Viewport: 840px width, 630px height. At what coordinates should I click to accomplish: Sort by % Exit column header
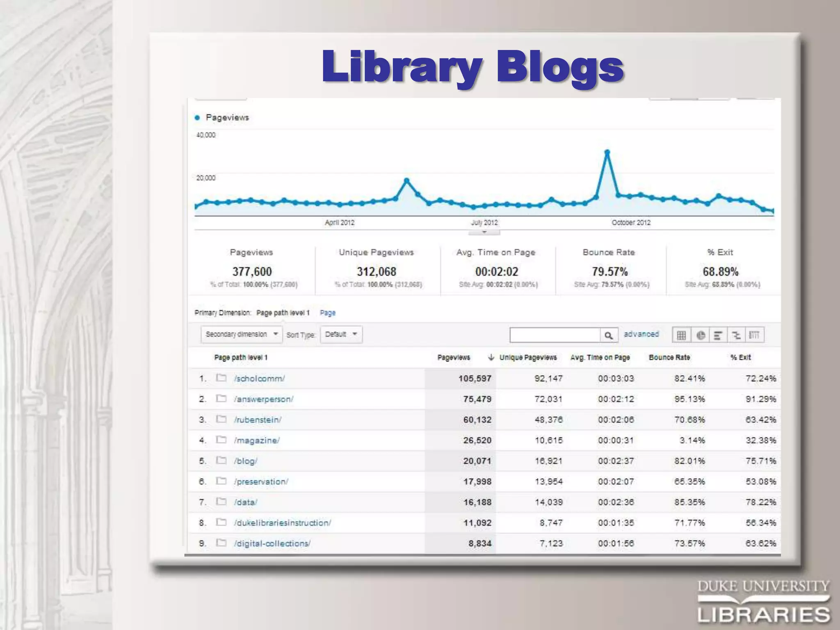[740, 357]
